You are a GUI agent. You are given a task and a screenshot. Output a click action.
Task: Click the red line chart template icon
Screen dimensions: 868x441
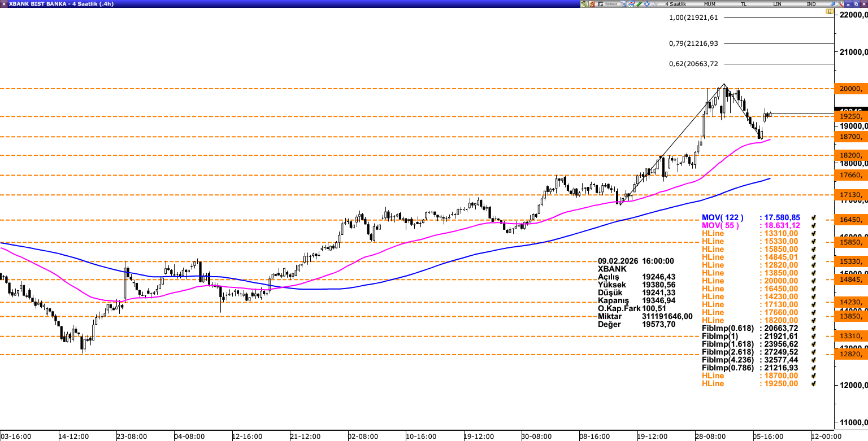[x=631, y=4]
